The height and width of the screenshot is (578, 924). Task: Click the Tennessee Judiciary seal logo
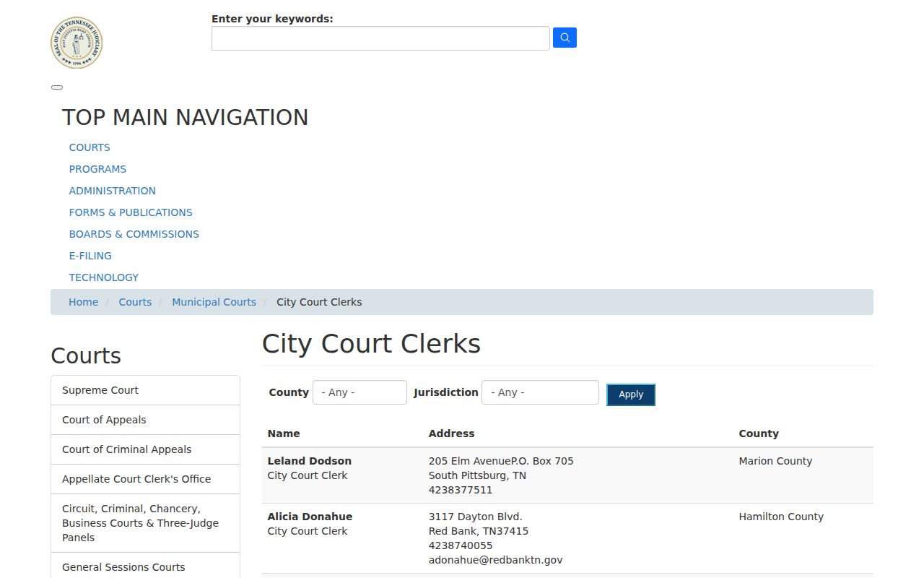77,43
